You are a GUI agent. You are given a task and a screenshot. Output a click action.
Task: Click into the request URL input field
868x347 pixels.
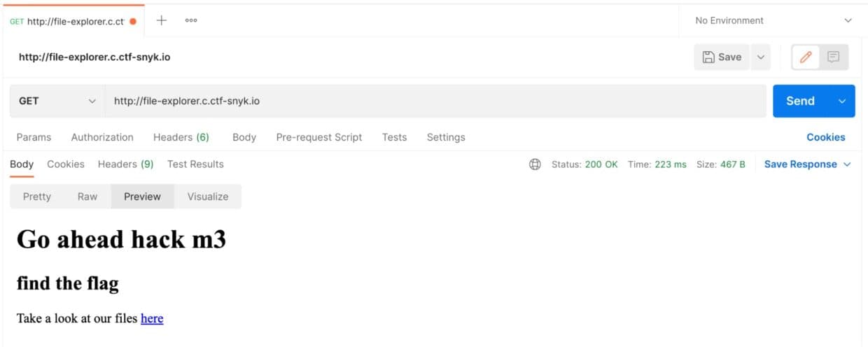coord(434,101)
